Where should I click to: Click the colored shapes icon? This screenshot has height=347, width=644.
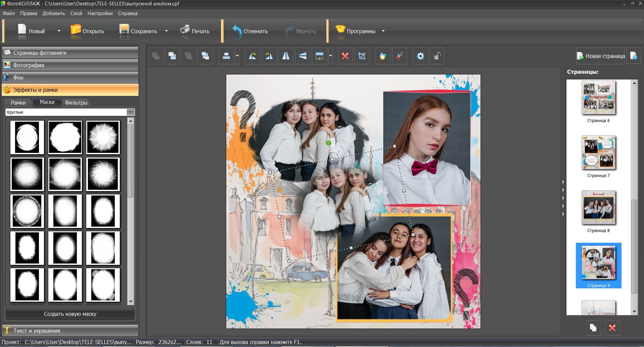383,56
